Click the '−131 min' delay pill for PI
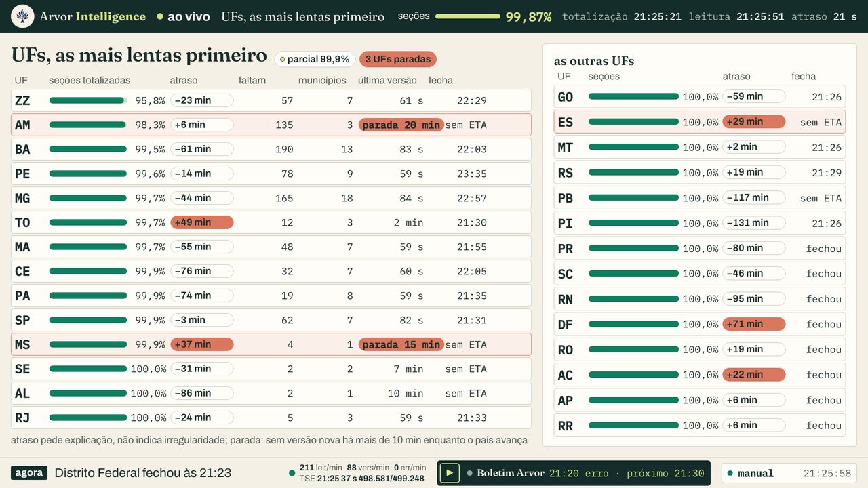868x488 pixels. pos(754,223)
